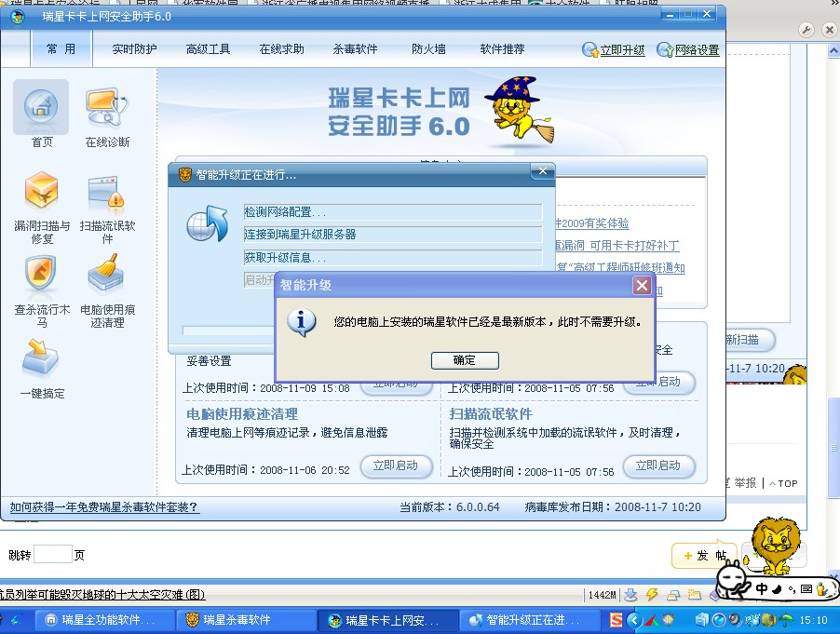Open the 在线求助 tab
Viewport: 840px width, 634px height.
tap(282, 49)
